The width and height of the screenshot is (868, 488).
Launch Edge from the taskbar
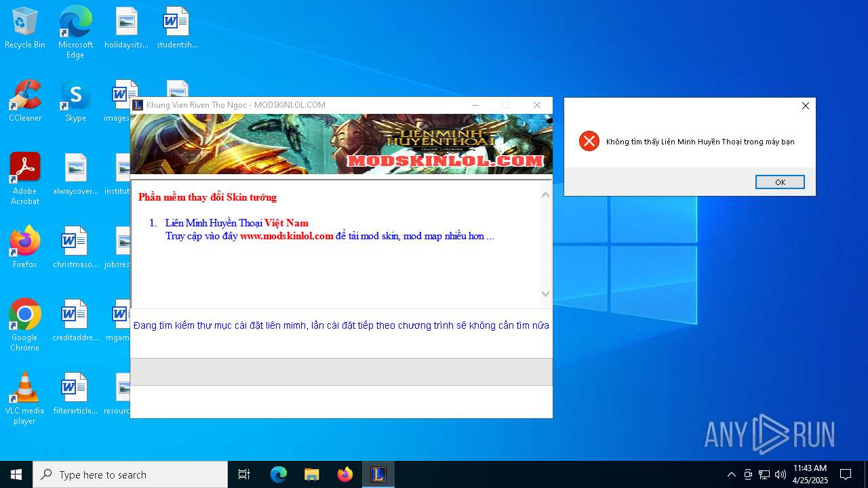279,474
